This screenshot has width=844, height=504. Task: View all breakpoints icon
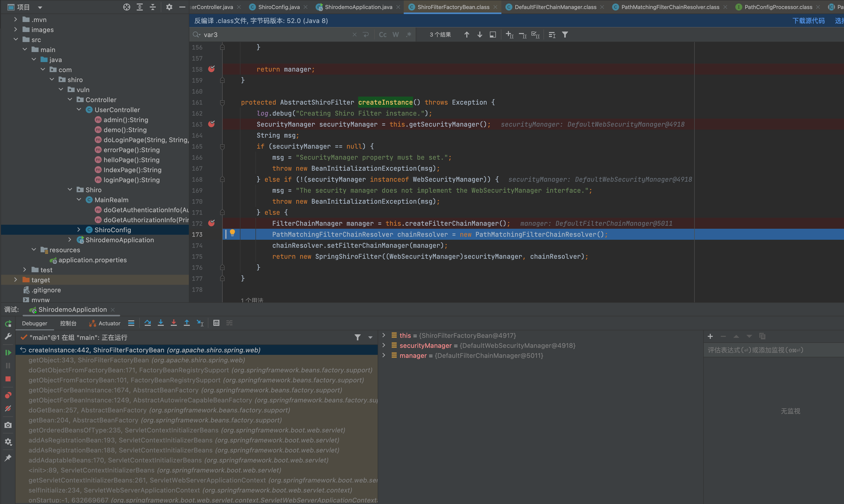8,395
